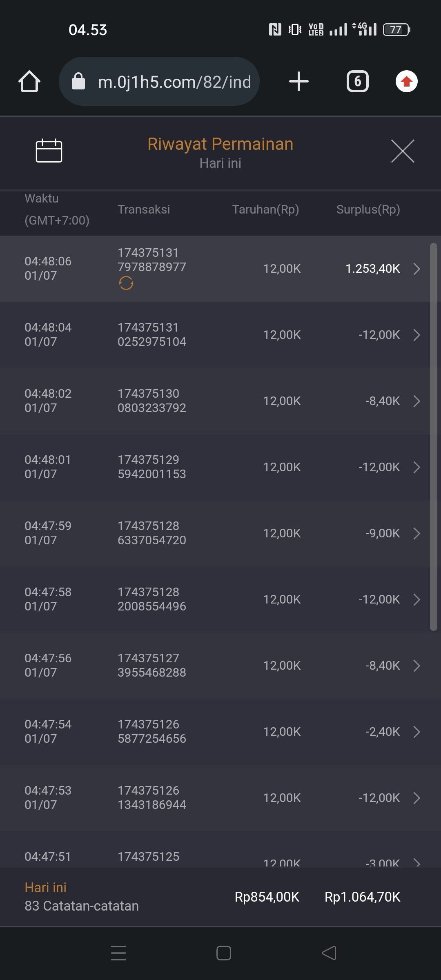Tap the orange refresh icon under transaction
Screen dimensions: 441x980
126,283
